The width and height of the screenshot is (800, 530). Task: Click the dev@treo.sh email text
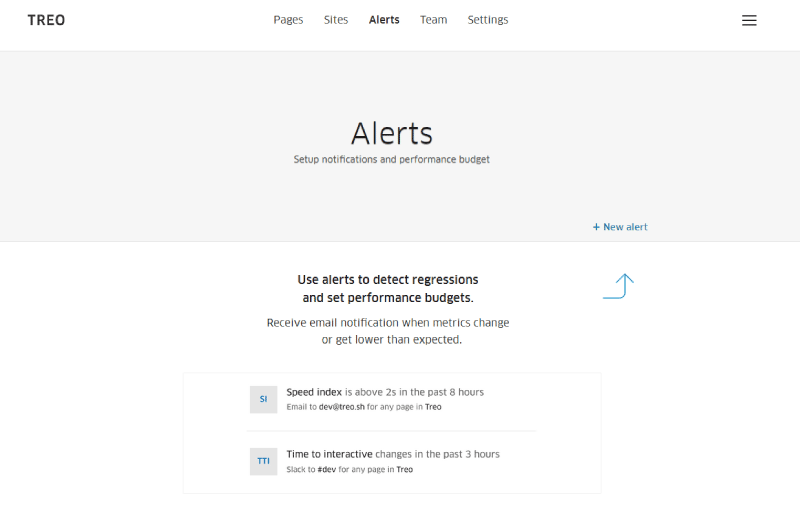[342, 407]
